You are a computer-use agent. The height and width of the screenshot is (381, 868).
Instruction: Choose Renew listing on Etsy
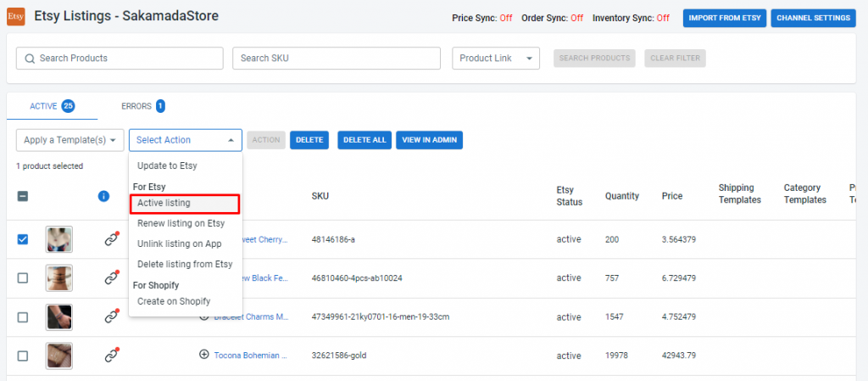point(186,224)
